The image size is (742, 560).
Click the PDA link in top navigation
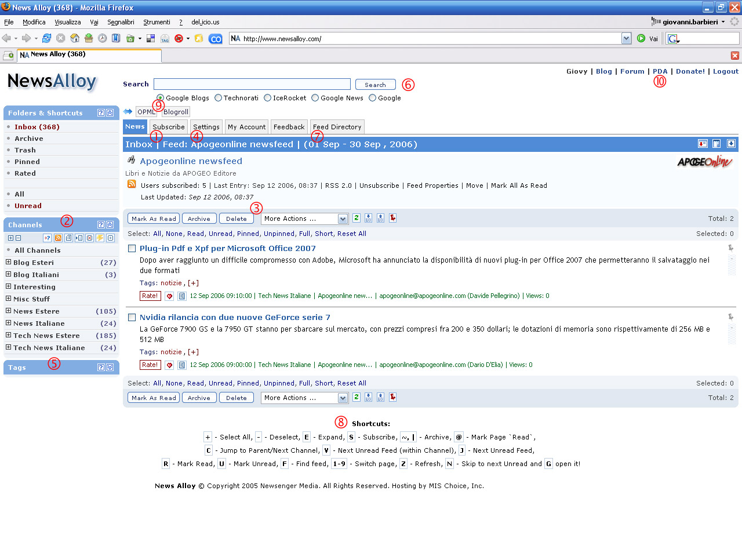point(660,71)
